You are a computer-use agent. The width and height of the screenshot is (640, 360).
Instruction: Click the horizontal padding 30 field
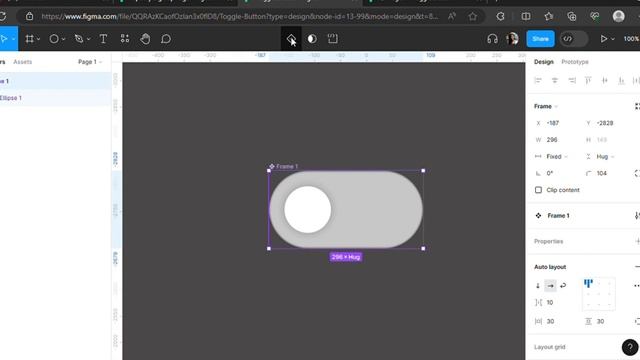coord(557,321)
